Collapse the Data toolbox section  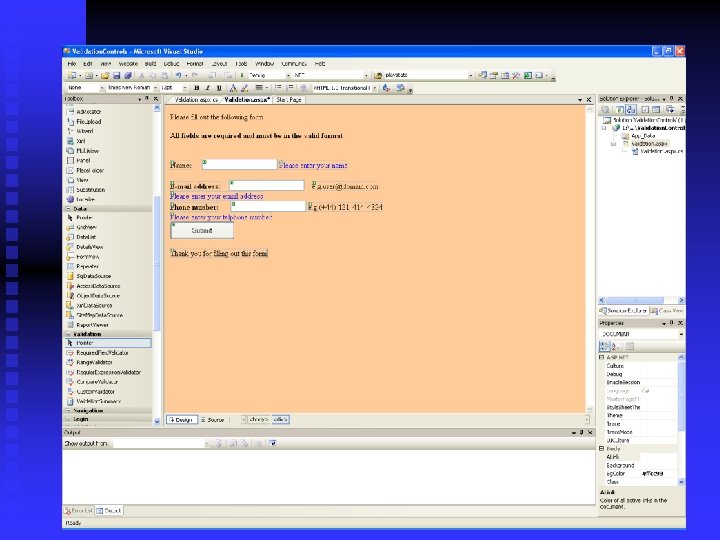(68, 209)
